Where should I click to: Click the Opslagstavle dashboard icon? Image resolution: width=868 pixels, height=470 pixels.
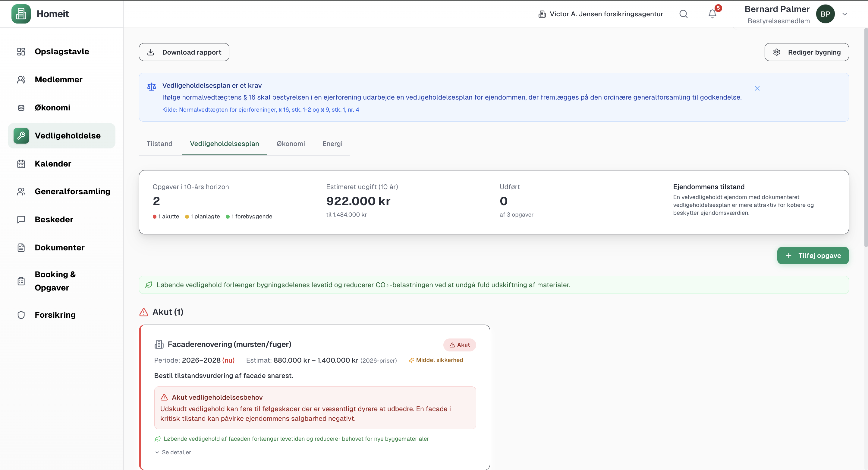(21, 52)
